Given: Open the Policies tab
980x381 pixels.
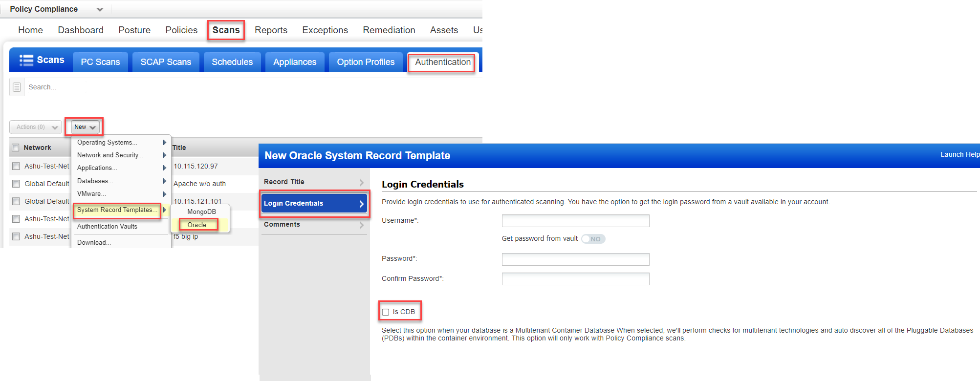Looking at the screenshot, I should point(181,30).
